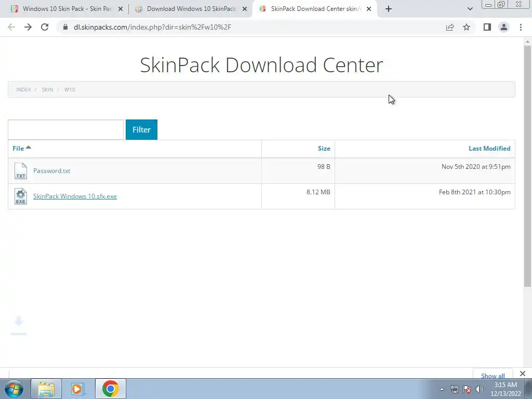Open the Chrome side panel
This screenshot has height=399, width=532.
tap(487, 27)
